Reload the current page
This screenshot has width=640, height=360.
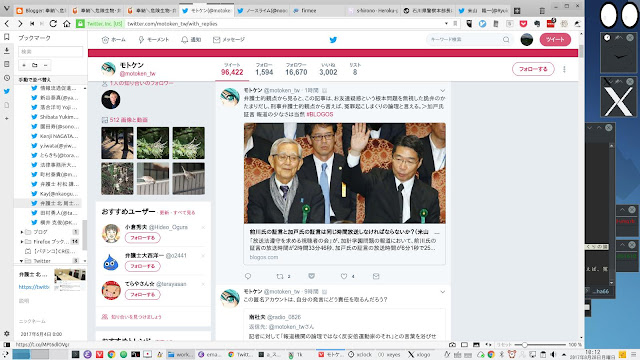[x=53, y=24]
